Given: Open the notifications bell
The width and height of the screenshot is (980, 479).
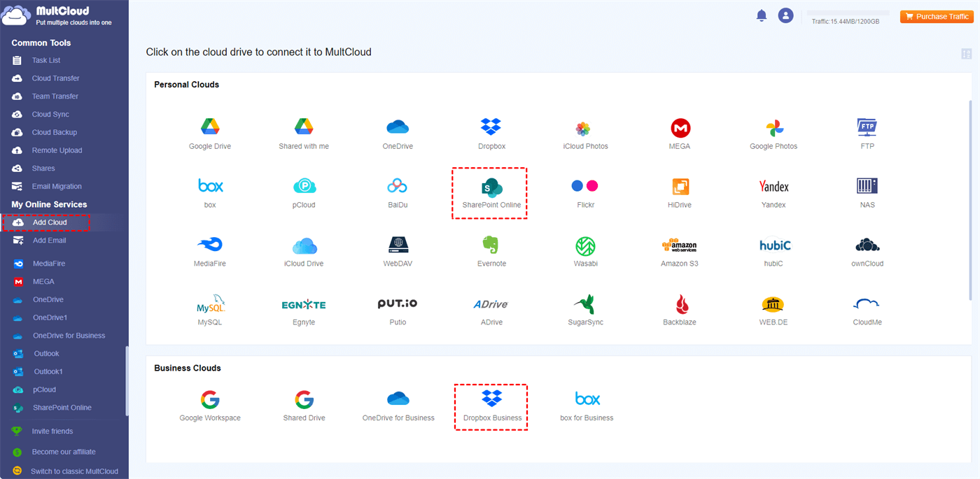Looking at the screenshot, I should pyautogui.click(x=762, y=16).
